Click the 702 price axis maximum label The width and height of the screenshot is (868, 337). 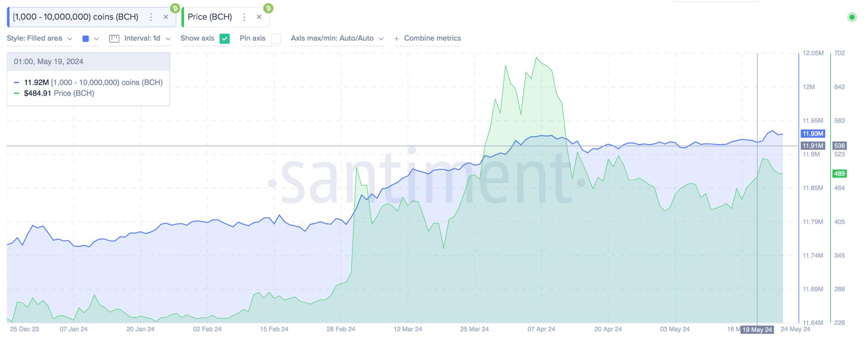pyautogui.click(x=840, y=53)
